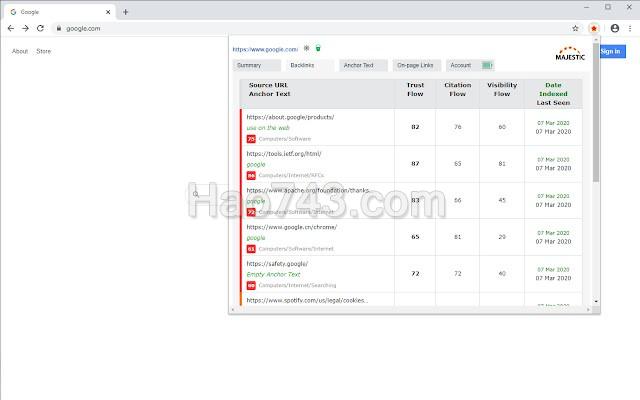Click the red 72 badge in apache row
The height and width of the screenshot is (400, 640).
pos(251,212)
